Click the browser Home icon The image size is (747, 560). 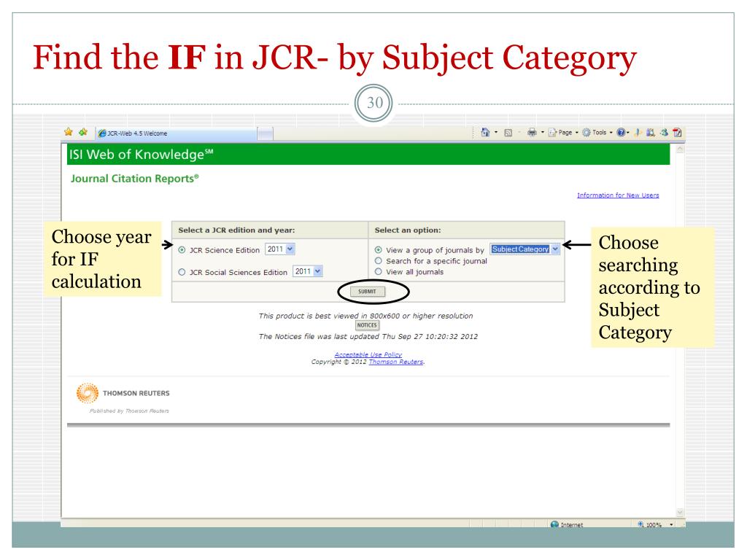tap(485, 133)
